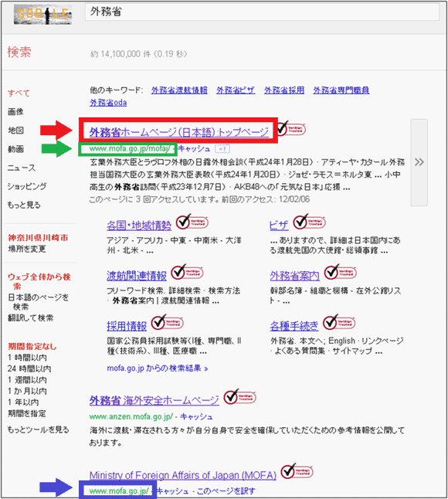448x499 pixels.
Task: Open the 渡航関連情報 sitelink
Action: coord(137,276)
